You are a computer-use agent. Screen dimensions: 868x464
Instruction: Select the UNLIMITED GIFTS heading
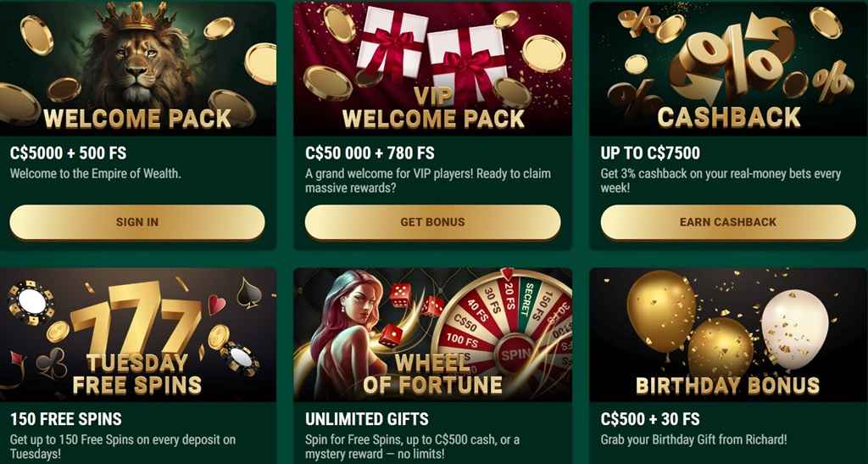click(367, 419)
